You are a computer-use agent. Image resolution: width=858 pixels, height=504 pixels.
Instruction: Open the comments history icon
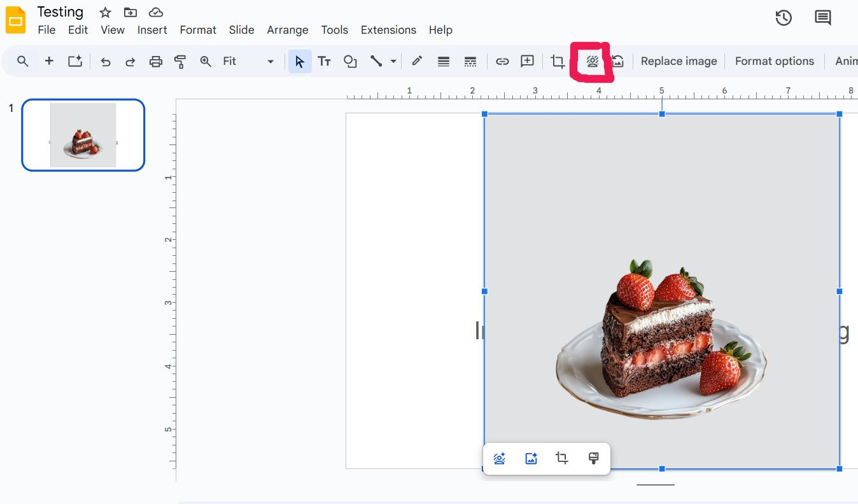(823, 18)
